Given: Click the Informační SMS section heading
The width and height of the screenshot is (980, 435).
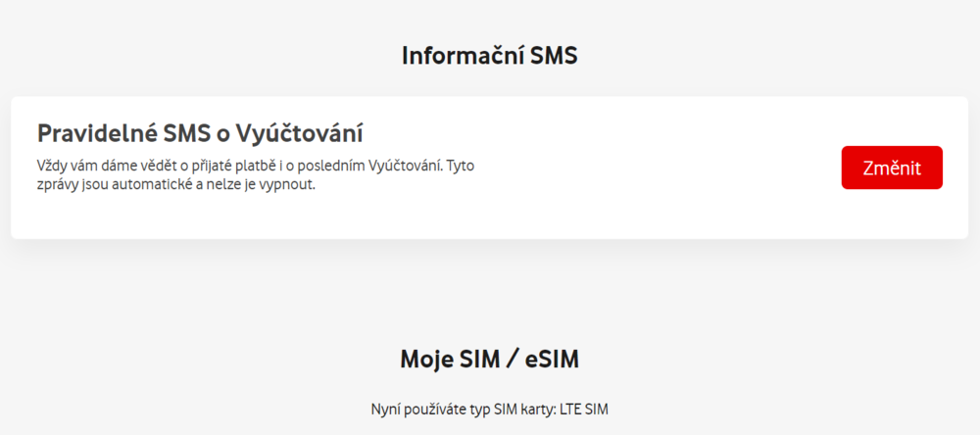Looking at the screenshot, I should pos(489,56).
